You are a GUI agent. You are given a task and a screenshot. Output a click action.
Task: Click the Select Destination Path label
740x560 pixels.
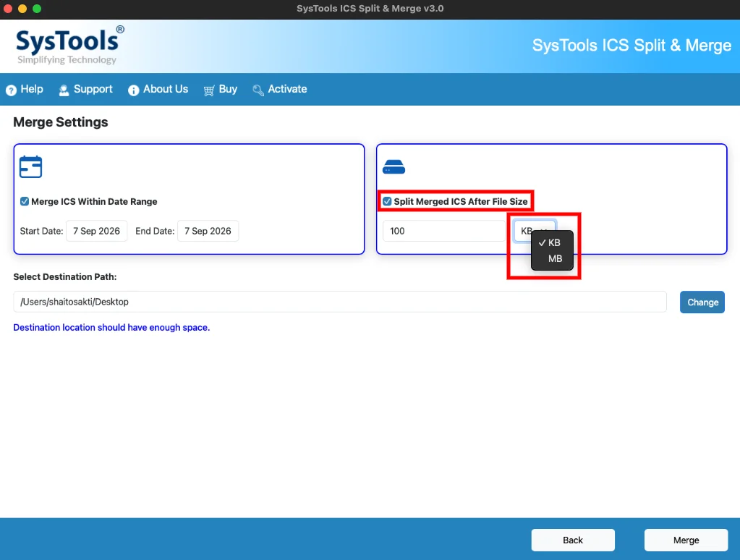[65, 276]
